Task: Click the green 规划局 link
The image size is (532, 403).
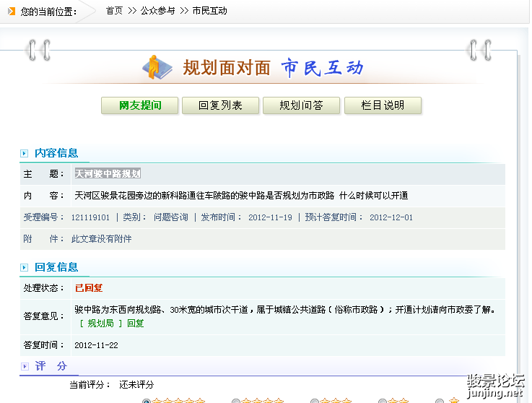Action: coord(101,324)
